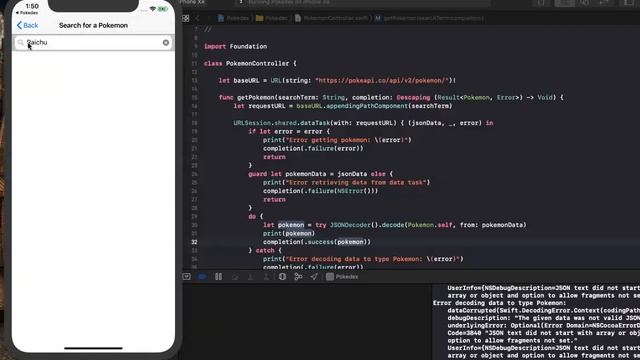The image size is (640, 360).
Task: Go back in Xcode editor history
Action: (198, 18)
